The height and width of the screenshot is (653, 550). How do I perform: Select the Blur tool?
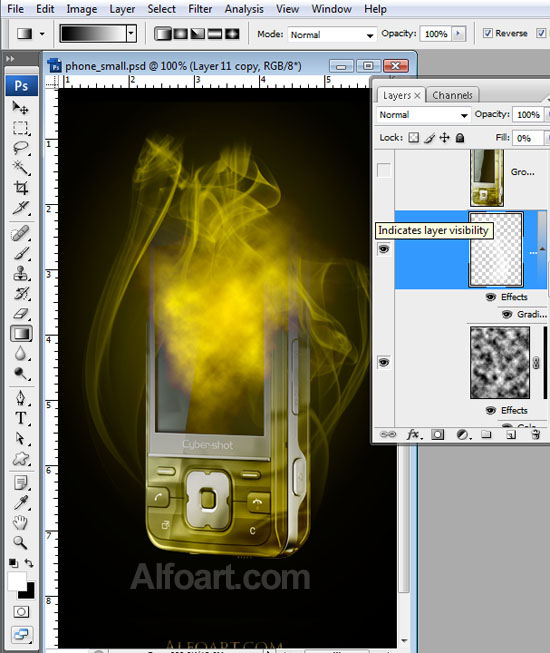point(20,354)
